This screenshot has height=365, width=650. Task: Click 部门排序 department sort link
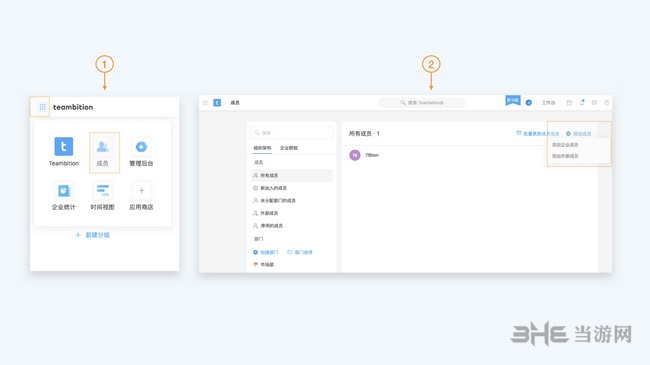(x=300, y=252)
